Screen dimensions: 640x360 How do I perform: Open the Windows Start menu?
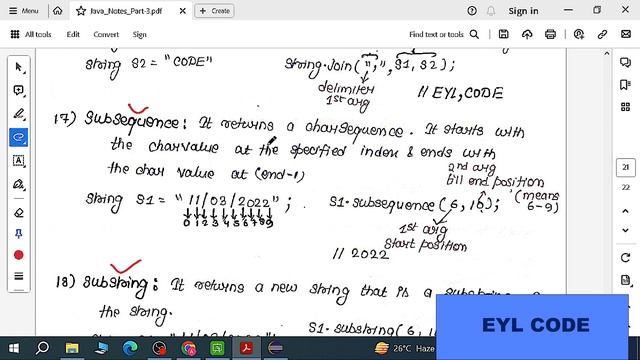(x=14, y=348)
